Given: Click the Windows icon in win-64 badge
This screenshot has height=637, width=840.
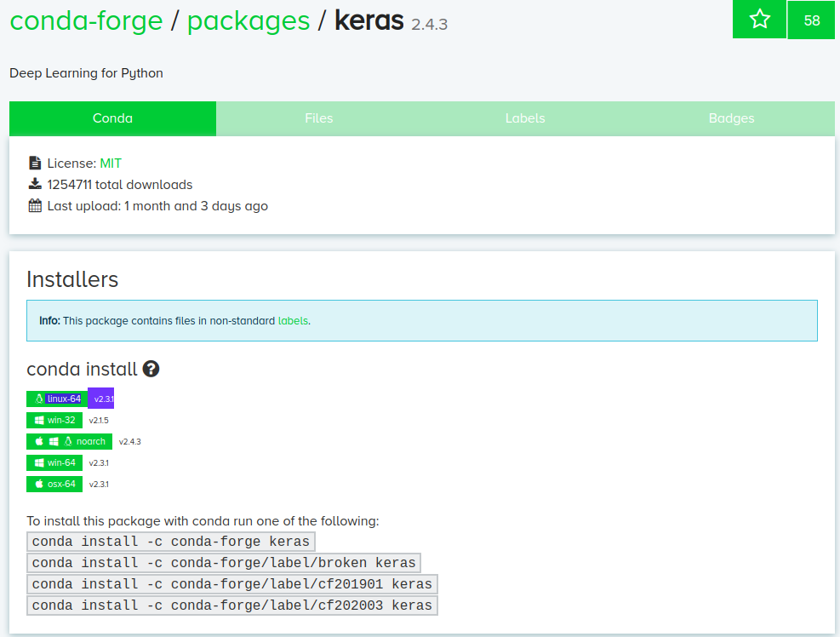Looking at the screenshot, I should [x=39, y=462].
